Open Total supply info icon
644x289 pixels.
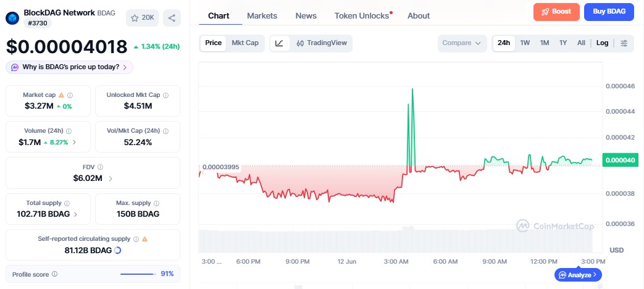67,203
